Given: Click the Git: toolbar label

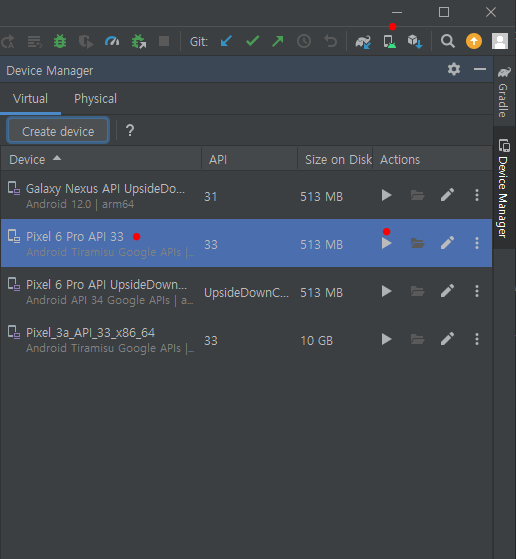Looking at the screenshot, I should click(x=199, y=42).
